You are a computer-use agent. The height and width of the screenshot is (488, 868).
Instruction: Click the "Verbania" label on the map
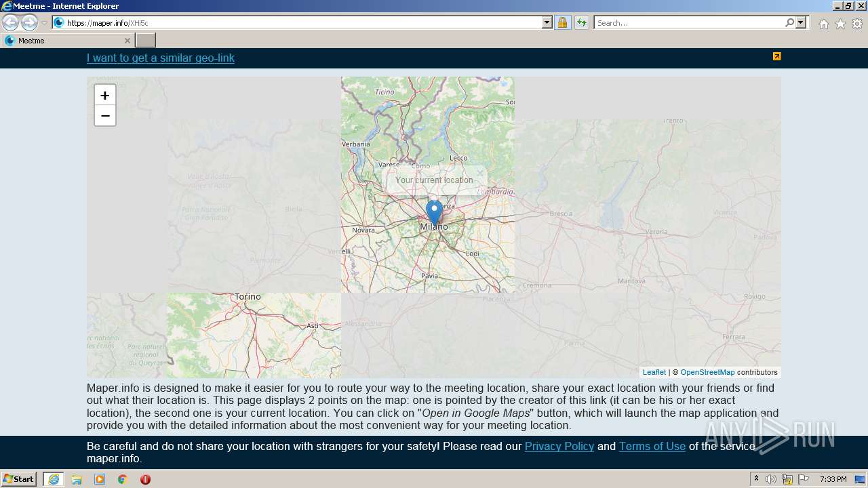(357, 144)
